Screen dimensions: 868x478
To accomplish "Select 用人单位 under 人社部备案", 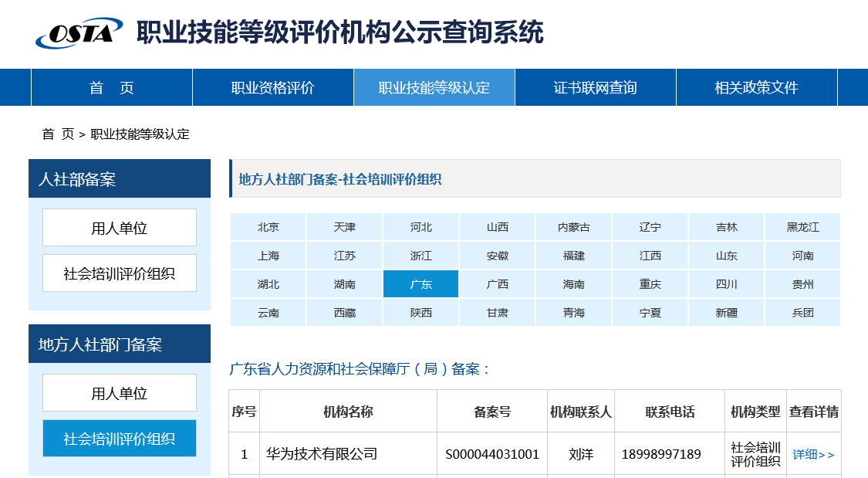I will tap(120, 228).
